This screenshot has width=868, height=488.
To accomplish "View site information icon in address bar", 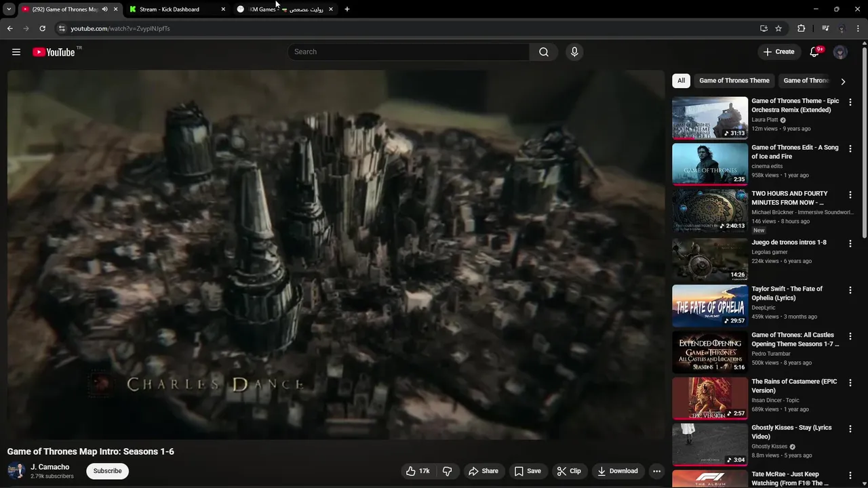I will click(62, 28).
